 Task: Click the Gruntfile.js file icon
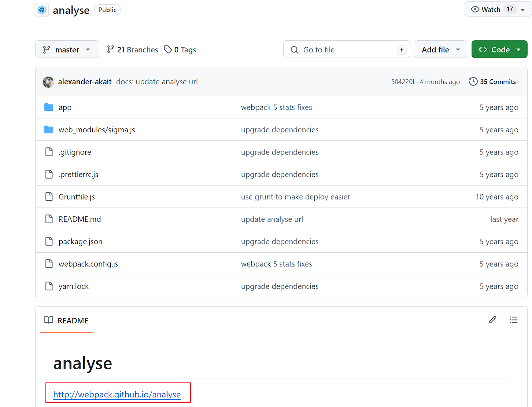[49, 197]
